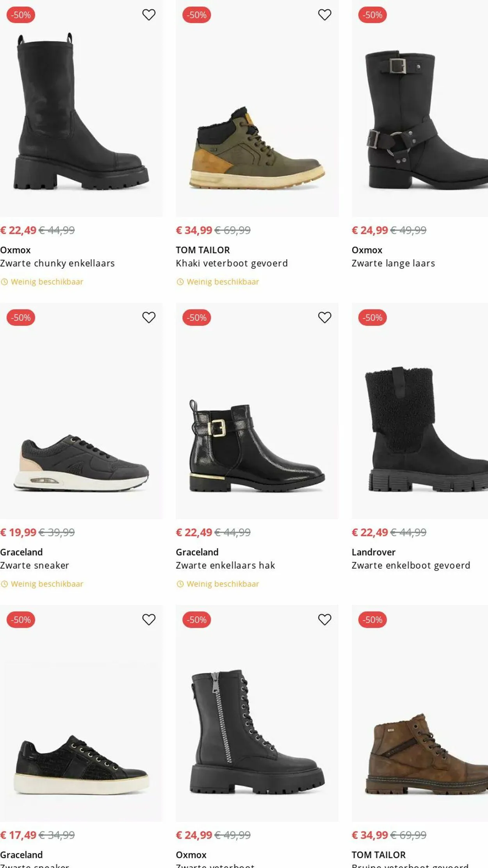Click the Zwarte enkellaars hak title
This screenshot has height=868, width=488.
tap(225, 566)
